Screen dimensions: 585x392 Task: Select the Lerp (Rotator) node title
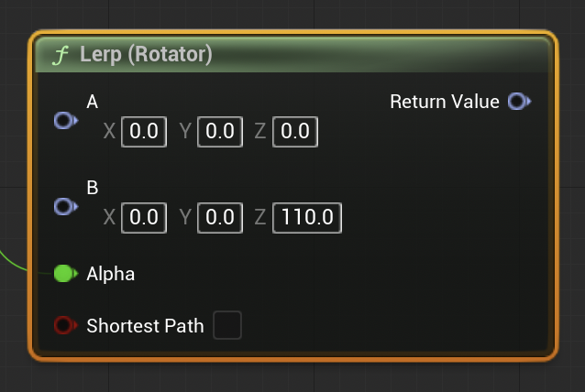(146, 55)
